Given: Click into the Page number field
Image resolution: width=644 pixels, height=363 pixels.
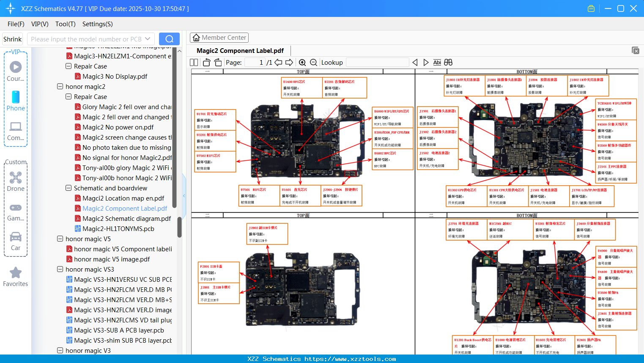Looking at the screenshot, I should click(x=255, y=62).
